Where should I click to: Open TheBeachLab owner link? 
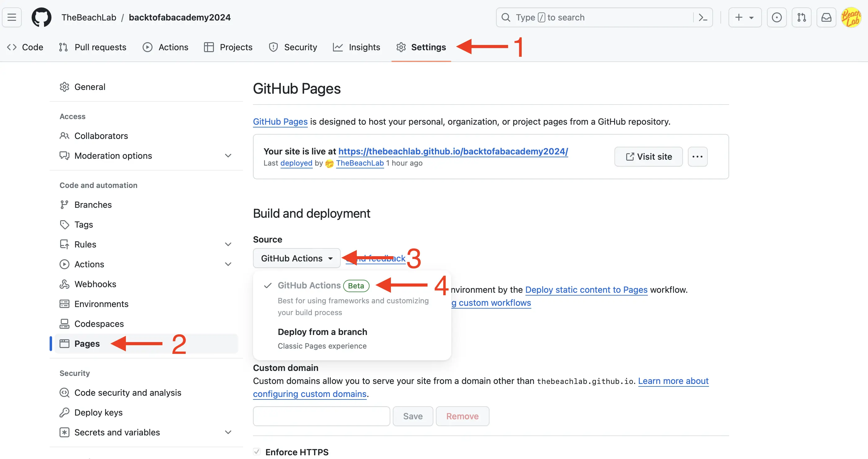pos(89,17)
